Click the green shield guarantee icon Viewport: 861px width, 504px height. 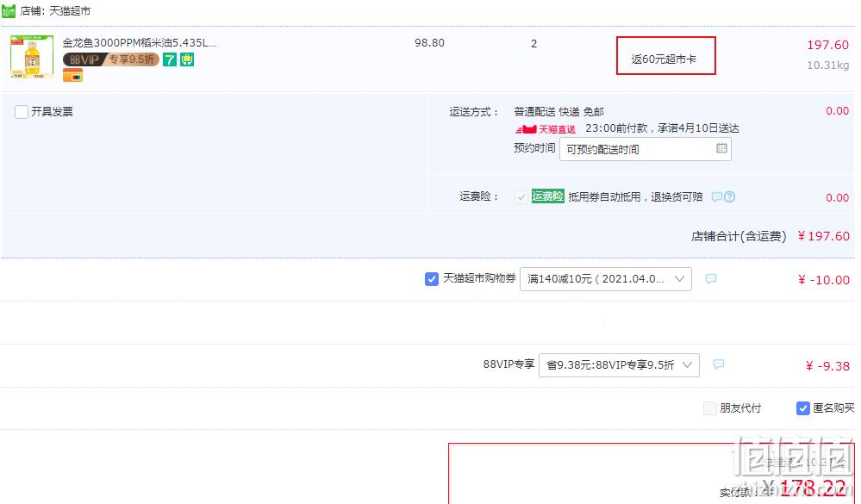187,59
